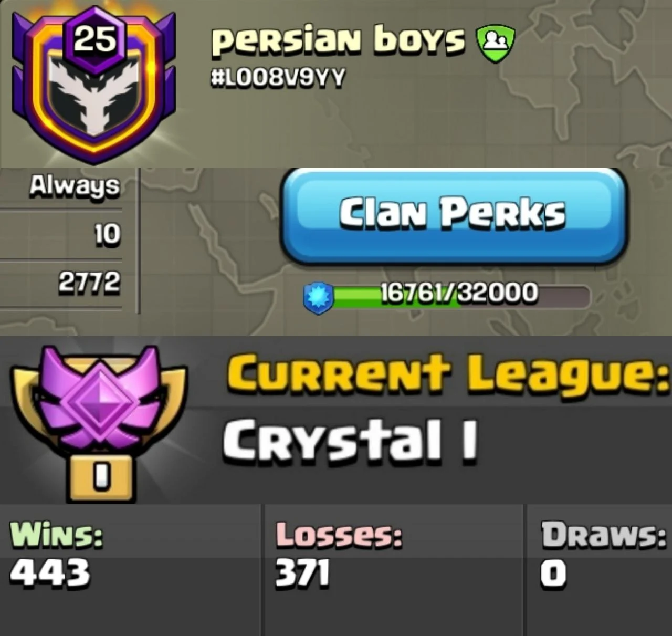Click the persian boys clan name

pyautogui.click(x=338, y=41)
